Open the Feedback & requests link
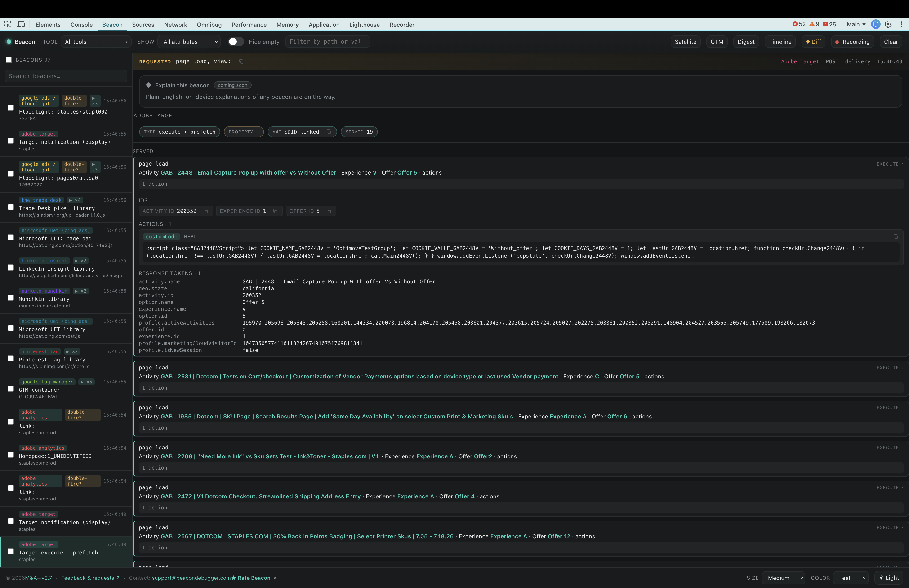909x588 pixels. [90, 578]
